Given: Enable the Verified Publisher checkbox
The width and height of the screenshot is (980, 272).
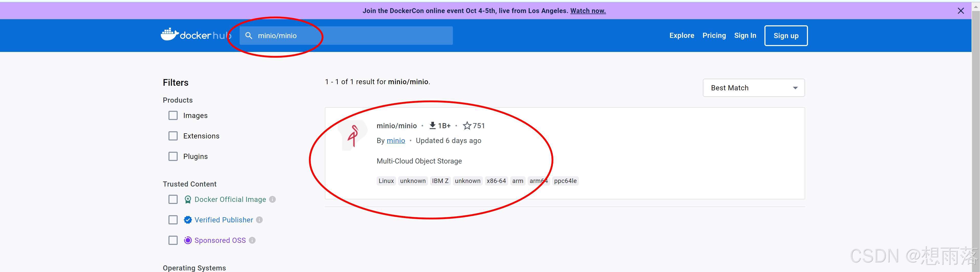Looking at the screenshot, I should click(173, 220).
